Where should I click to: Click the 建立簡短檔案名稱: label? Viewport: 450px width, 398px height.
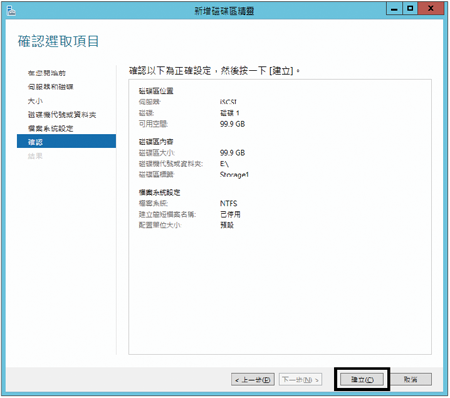pos(167,214)
